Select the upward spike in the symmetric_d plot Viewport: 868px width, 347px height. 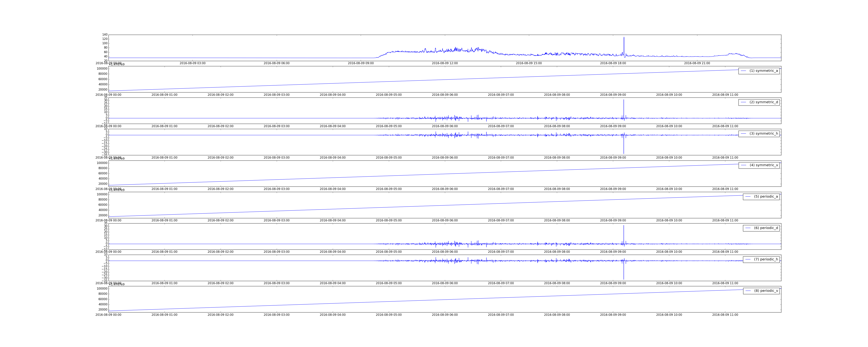click(624, 108)
